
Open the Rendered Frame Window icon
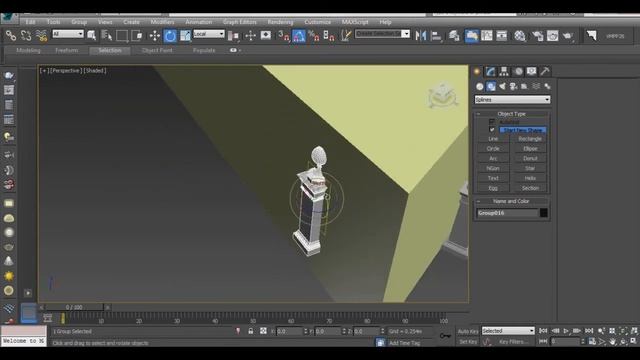[553, 36]
